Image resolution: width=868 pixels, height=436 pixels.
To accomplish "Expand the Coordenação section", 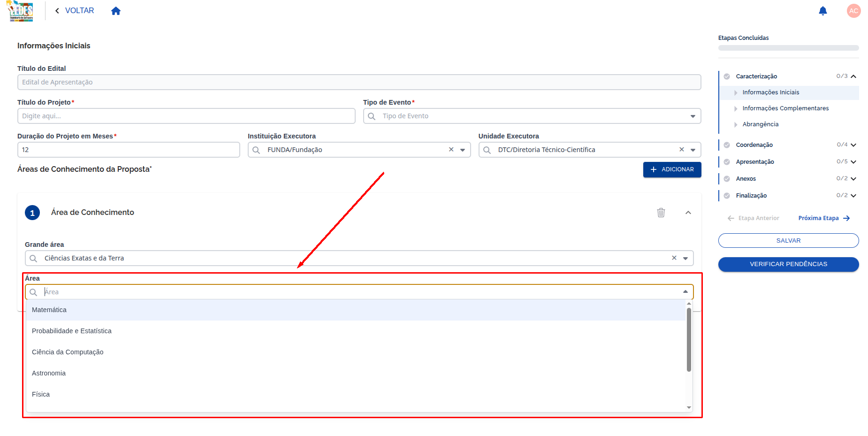I will [853, 145].
